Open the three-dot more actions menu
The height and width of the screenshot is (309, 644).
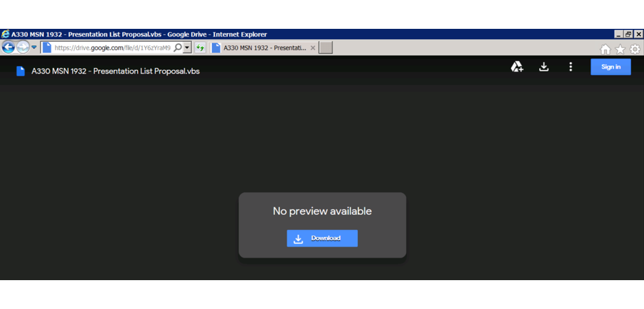(x=571, y=67)
